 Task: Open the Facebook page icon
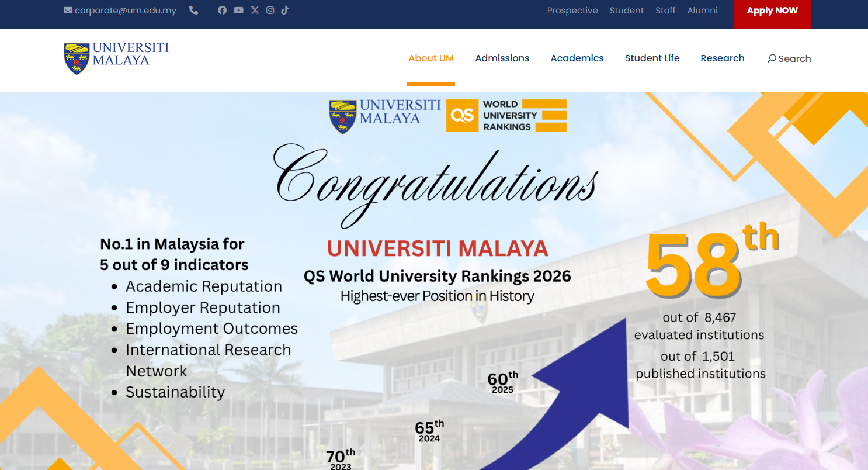coord(222,10)
